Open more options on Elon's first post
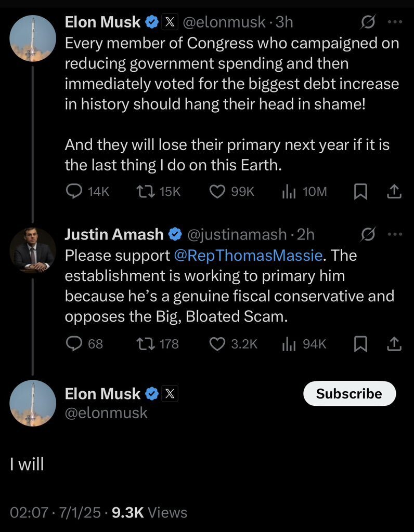 [x=395, y=22]
